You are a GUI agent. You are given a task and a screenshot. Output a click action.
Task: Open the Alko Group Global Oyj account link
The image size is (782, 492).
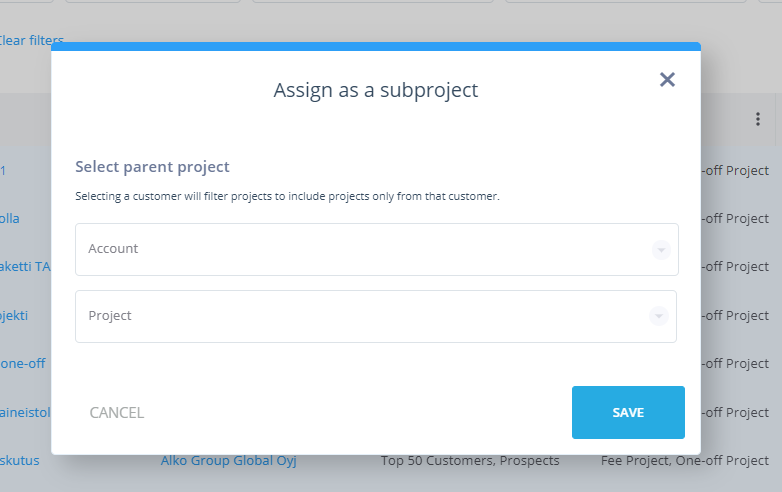coord(228,461)
